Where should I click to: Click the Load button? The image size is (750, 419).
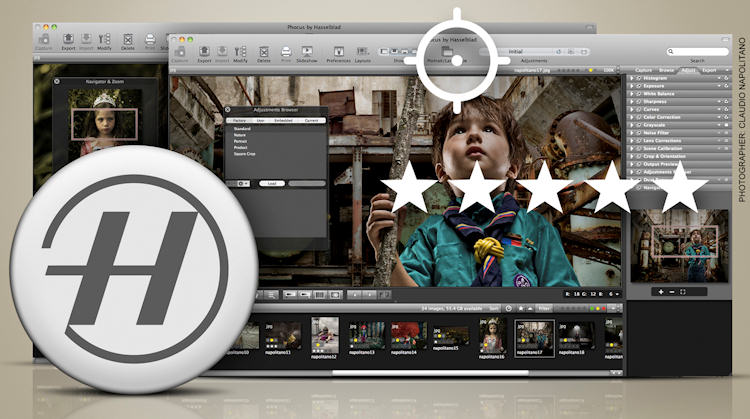pyautogui.click(x=272, y=184)
